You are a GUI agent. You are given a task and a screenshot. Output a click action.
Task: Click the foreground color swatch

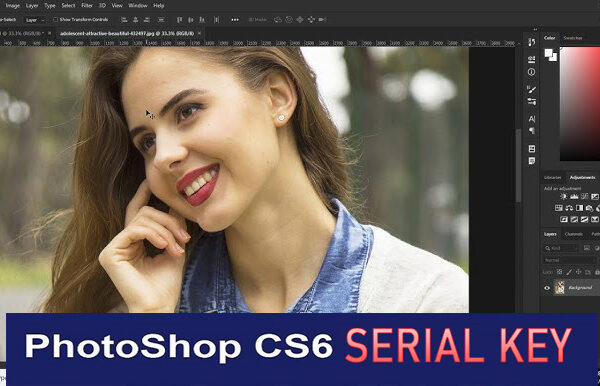[549, 53]
